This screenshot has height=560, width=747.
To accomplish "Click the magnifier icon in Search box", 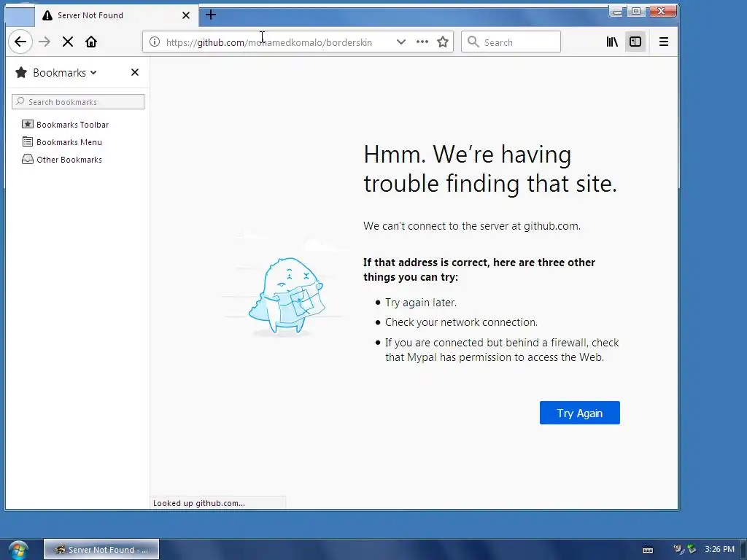I will (473, 42).
